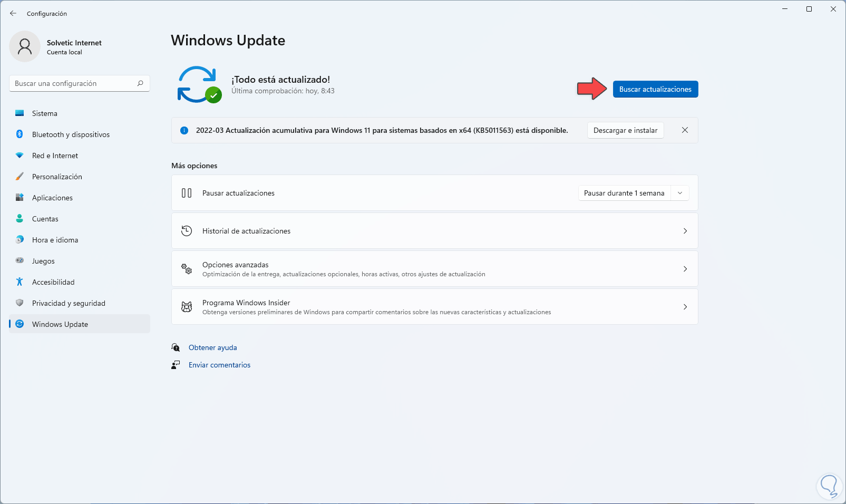Screen dimensions: 846x504
Task: Expand Programa Windows Insider chevron
Action: click(x=685, y=307)
